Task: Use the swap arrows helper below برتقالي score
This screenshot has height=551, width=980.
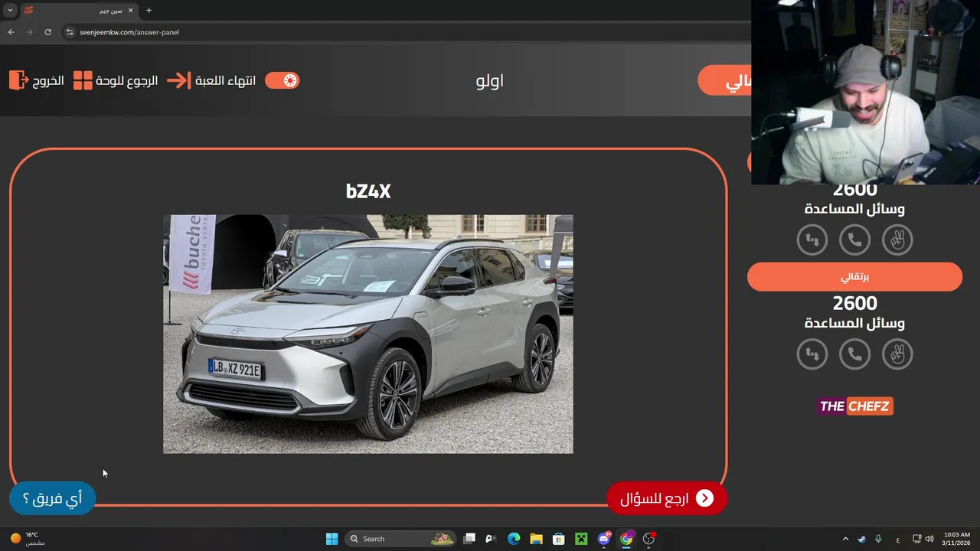Action: [x=812, y=354]
